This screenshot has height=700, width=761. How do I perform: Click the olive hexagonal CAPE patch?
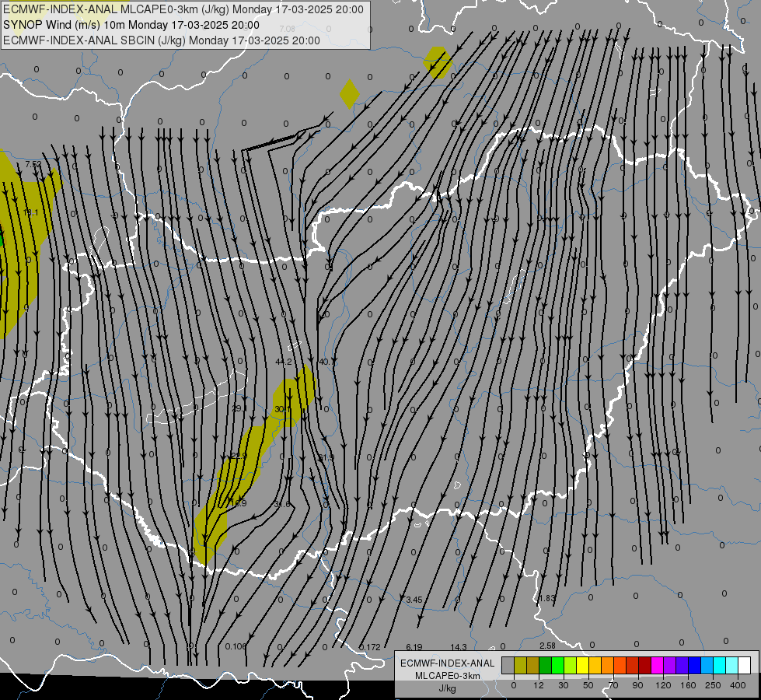[x=438, y=63]
